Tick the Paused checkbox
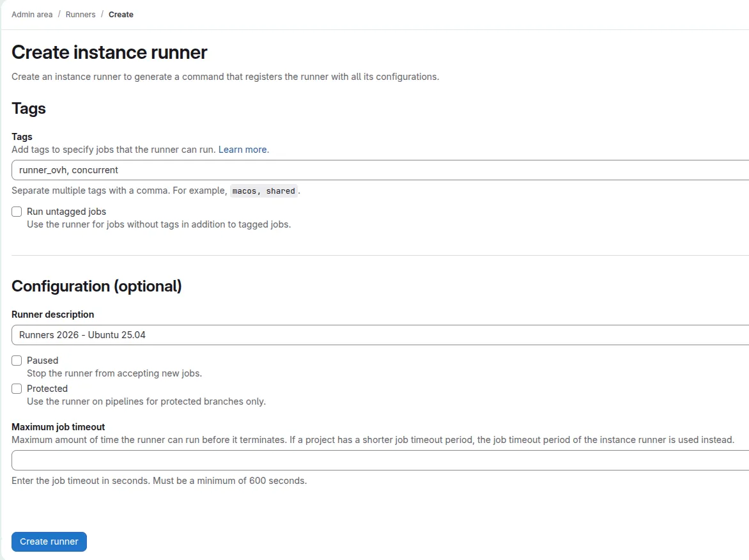The width and height of the screenshot is (749, 560). tap(17, 361)
